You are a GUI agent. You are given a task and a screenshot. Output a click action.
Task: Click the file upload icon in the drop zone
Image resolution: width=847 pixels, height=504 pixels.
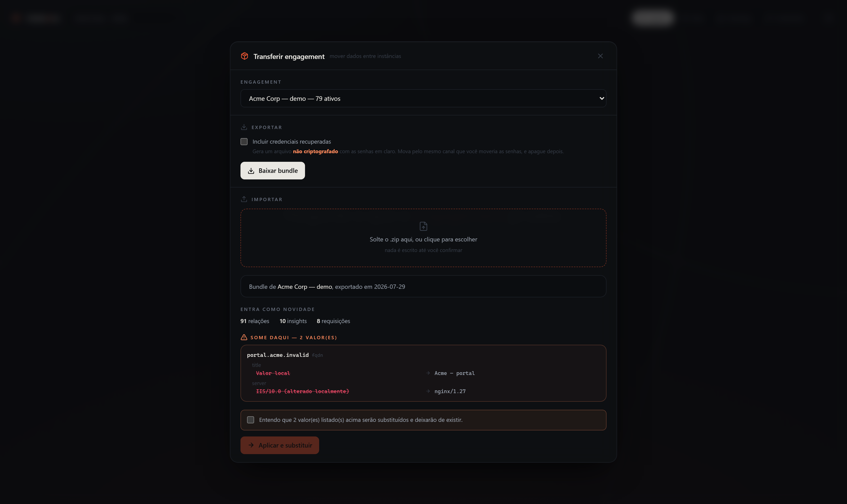pyautogui.click(x=423, y=226)
